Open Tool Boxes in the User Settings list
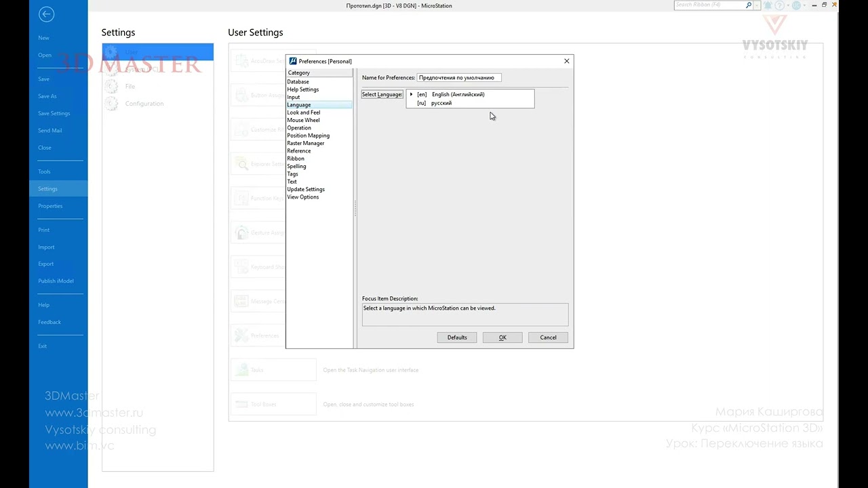Screen dimensions: 868x488 (273, 404)
